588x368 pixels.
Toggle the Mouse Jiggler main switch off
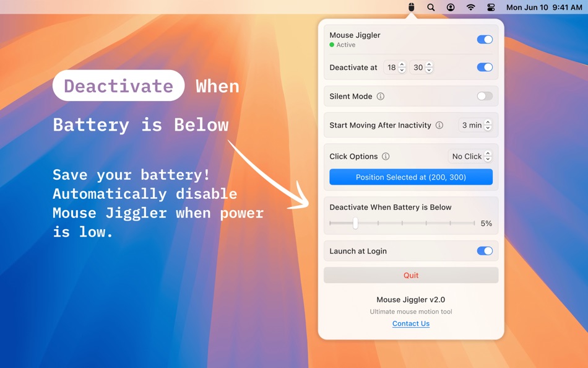tap(485, 40)
